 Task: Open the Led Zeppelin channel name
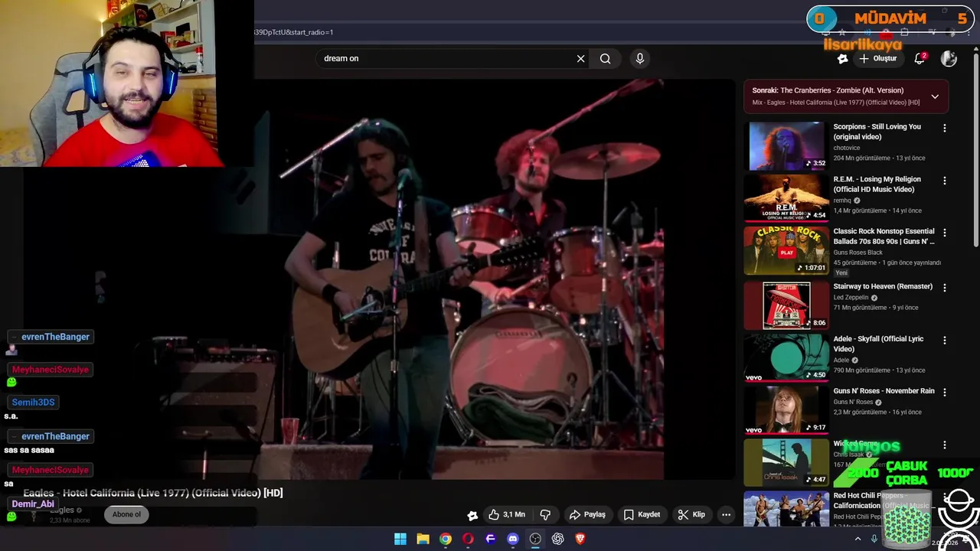(x=851, y=298)
